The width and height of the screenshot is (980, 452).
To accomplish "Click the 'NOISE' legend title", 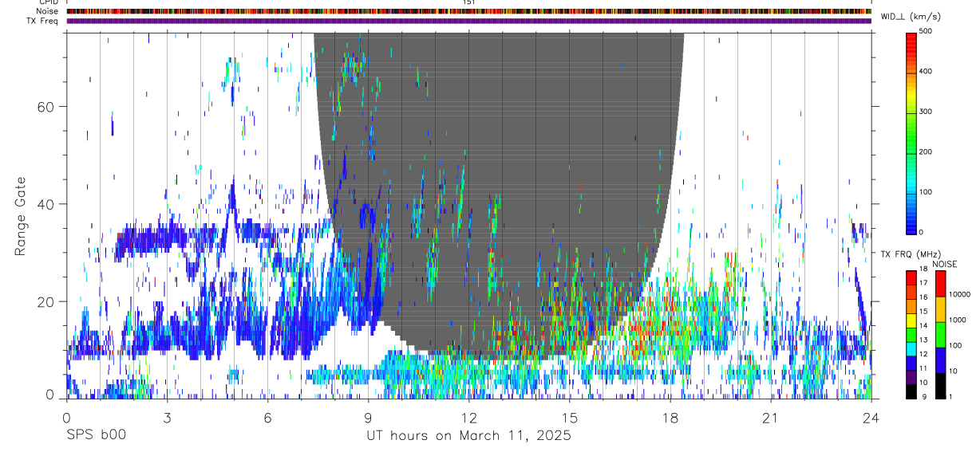I will [944, 264].
